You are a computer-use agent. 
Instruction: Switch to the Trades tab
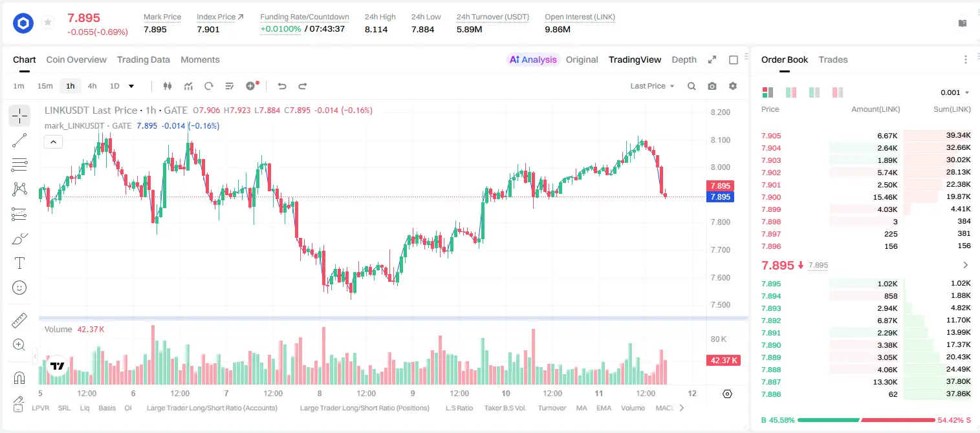pyautogui.click(x=833, y=59)
